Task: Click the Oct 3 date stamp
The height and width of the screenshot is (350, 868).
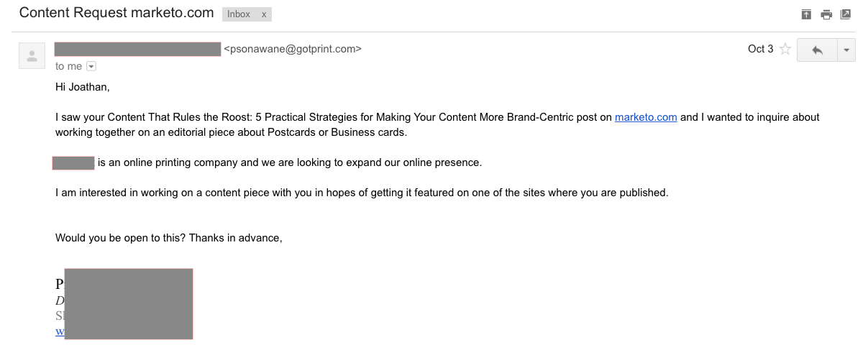Action: [x=761, y=49]
